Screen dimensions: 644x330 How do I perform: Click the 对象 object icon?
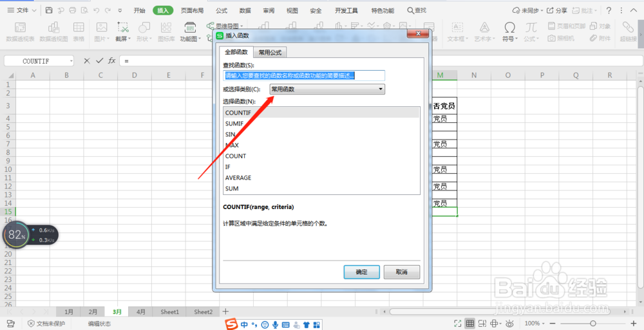[600, 26]
